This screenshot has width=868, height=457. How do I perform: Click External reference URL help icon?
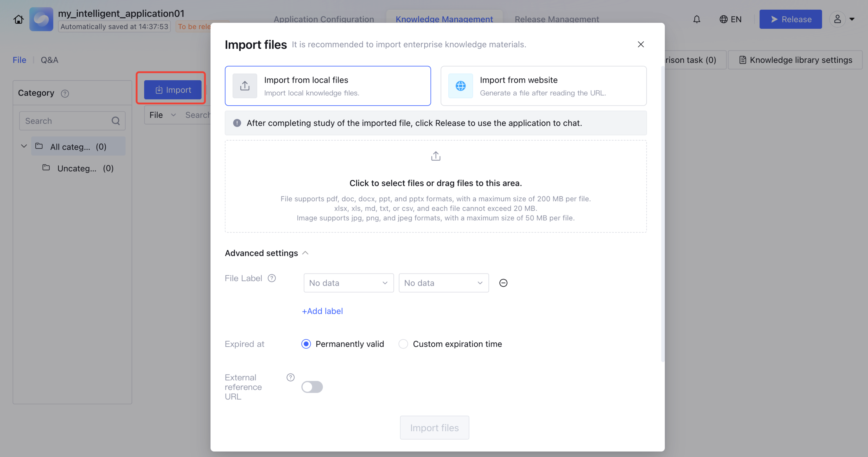pos(290,377)
